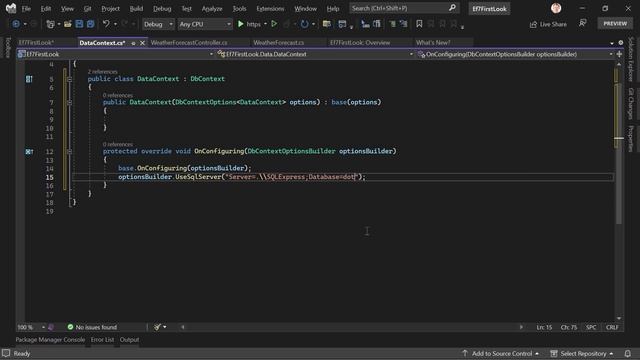Click the Live Share button
Screen dimensions: 640x360
(x=548, y=24)
